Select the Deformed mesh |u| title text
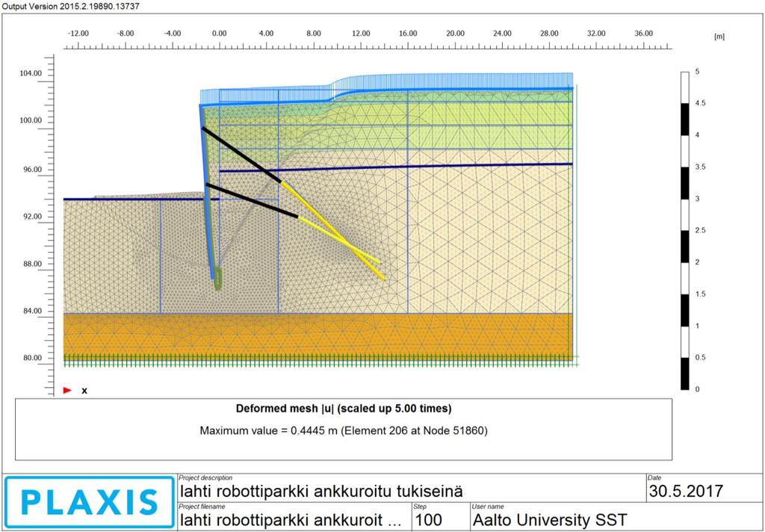The image size is (765, 532). (x=344, y=409)
